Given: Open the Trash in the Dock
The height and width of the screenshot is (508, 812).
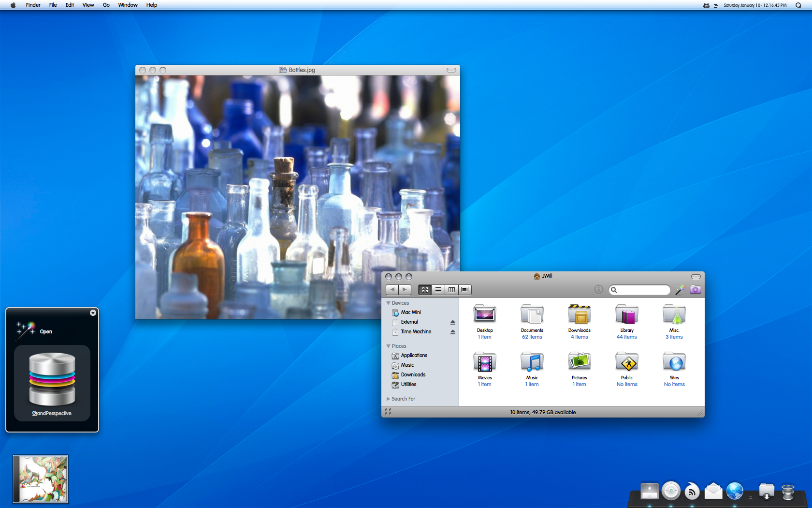Looking at the screenshot, I should click(x=788, y=492).
